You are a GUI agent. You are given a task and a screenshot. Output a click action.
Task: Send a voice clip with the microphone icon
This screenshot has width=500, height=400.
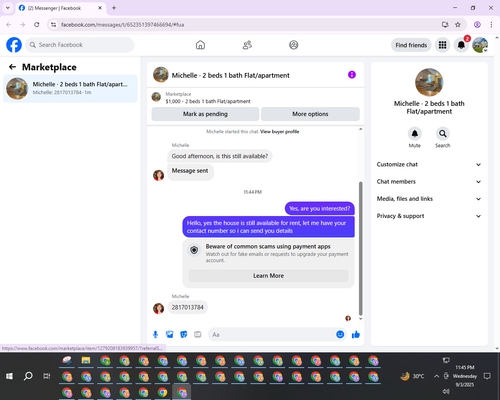coord(155,334)
